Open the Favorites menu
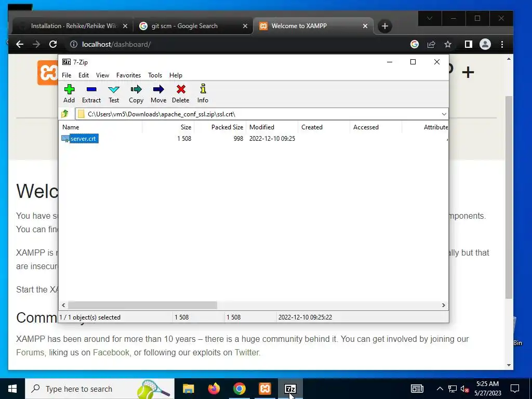Viewport: 532px width, 399px height. (x=129, y=75)
